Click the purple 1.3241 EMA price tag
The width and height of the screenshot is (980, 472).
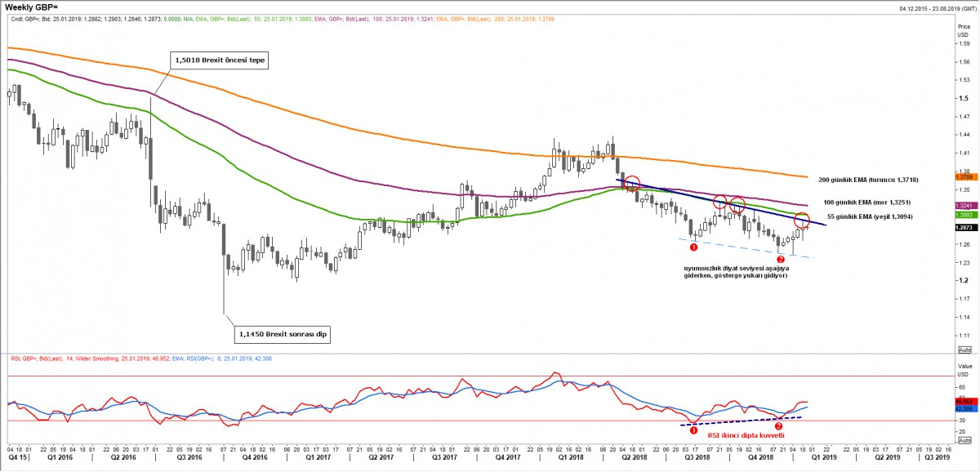click(x=963, y=205)
